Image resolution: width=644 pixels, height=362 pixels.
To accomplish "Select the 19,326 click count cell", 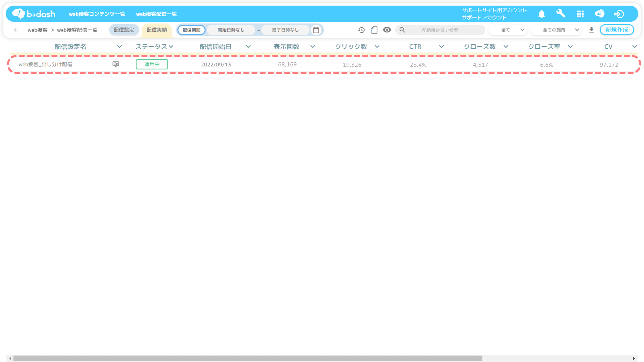I will point(352,64).
